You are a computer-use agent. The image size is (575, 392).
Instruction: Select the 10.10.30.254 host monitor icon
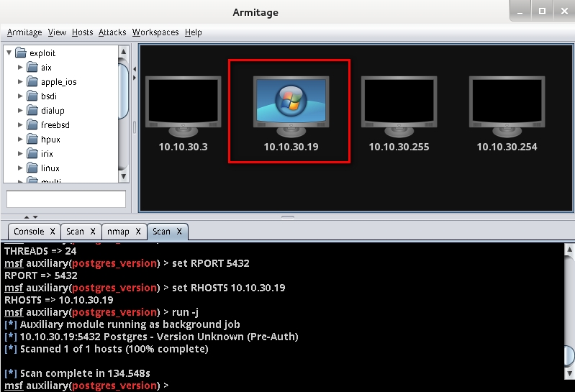tap(507, 106)
